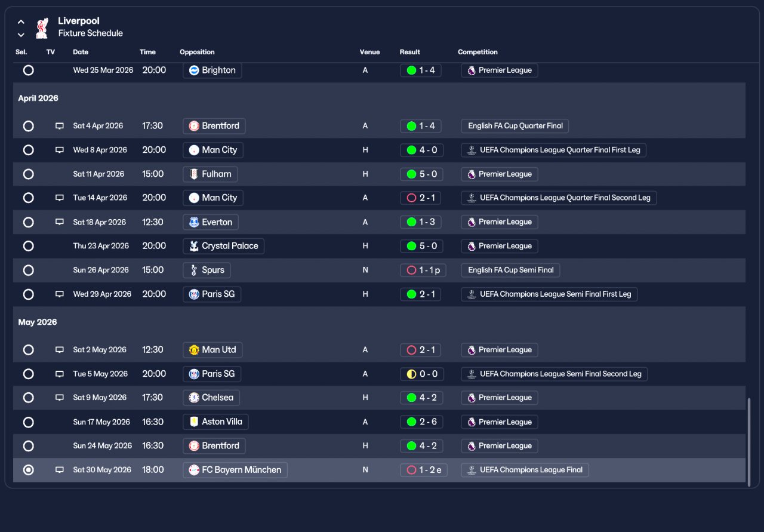
Task: View the 2 - 6 result at Aston Villa
Action: [x=421, y=422]
